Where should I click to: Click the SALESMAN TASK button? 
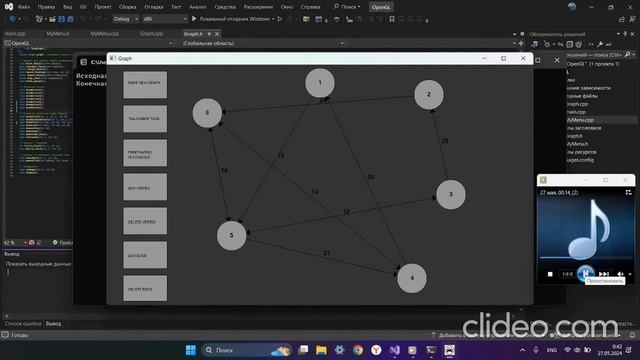coord(145,119)
